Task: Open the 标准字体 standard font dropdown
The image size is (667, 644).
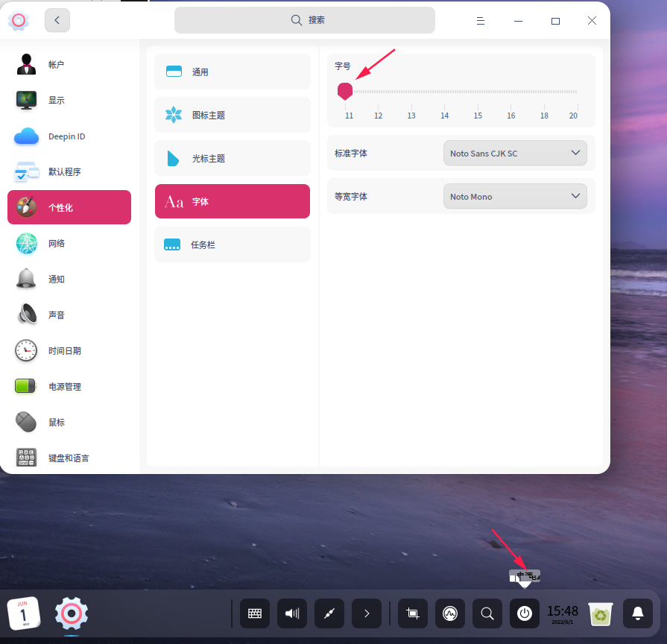Action: (514, 153)
